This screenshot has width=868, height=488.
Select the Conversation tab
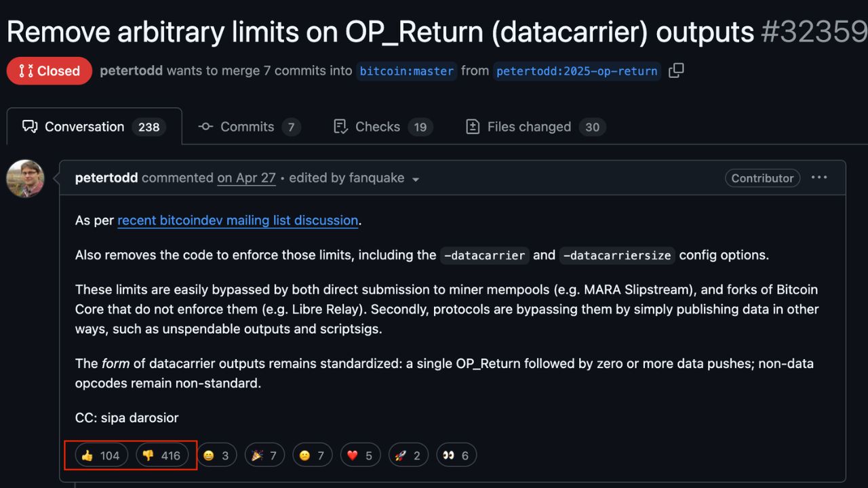point(94,127)
